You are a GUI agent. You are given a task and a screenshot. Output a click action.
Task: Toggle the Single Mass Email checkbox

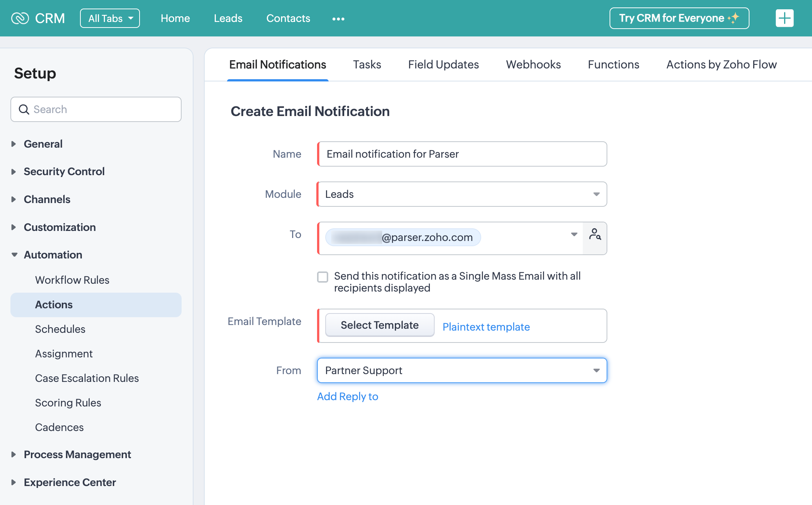(323, 277)
